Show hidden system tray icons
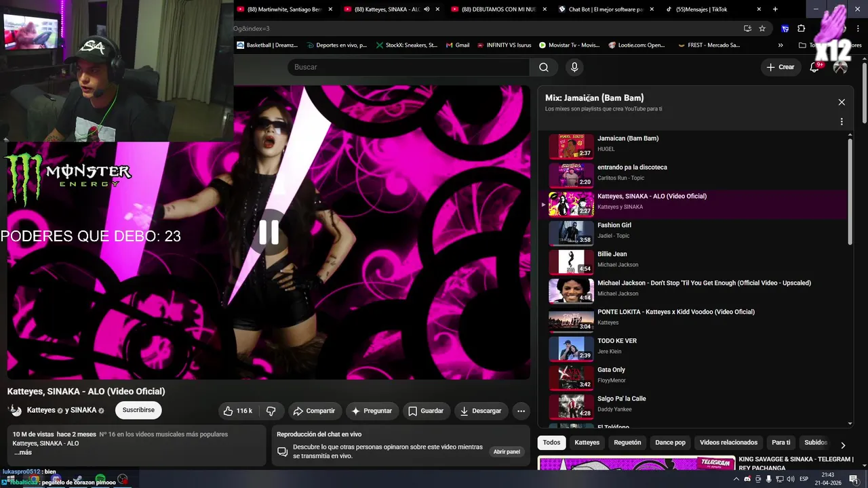 click(x=736, y=479)
